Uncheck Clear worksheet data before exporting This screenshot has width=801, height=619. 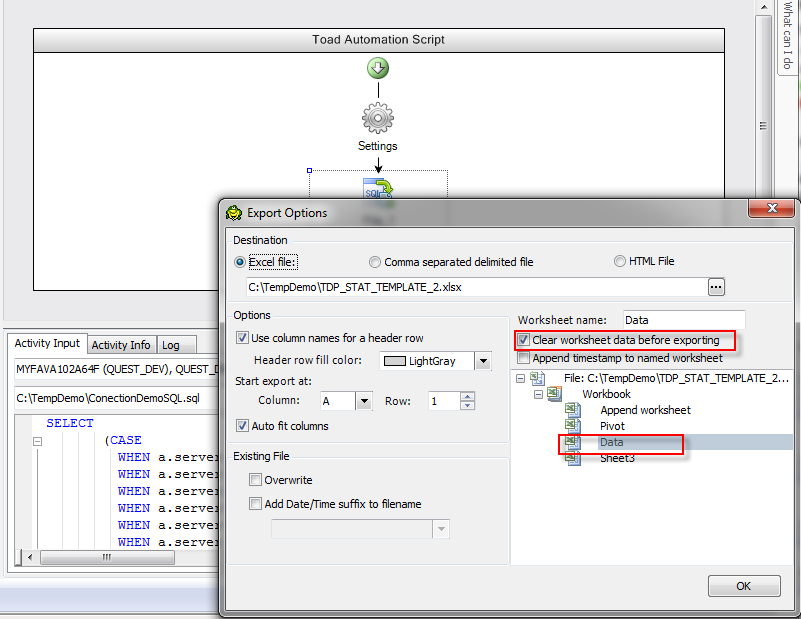point(523,340)
